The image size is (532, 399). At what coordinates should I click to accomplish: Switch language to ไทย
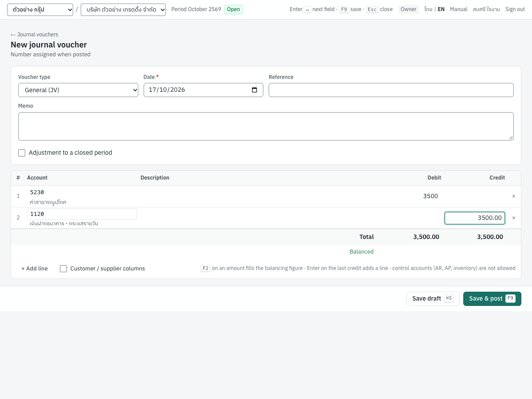coord(428,9)
